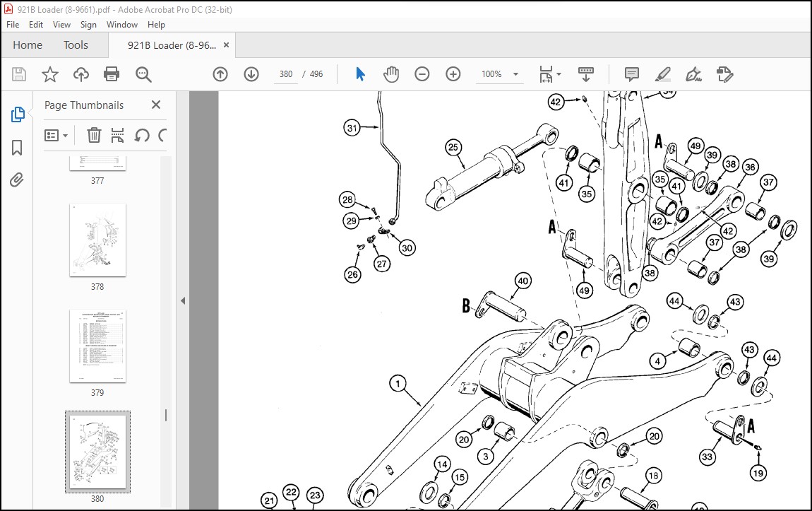Zoom in with plus icon

(x=453, y=74)
